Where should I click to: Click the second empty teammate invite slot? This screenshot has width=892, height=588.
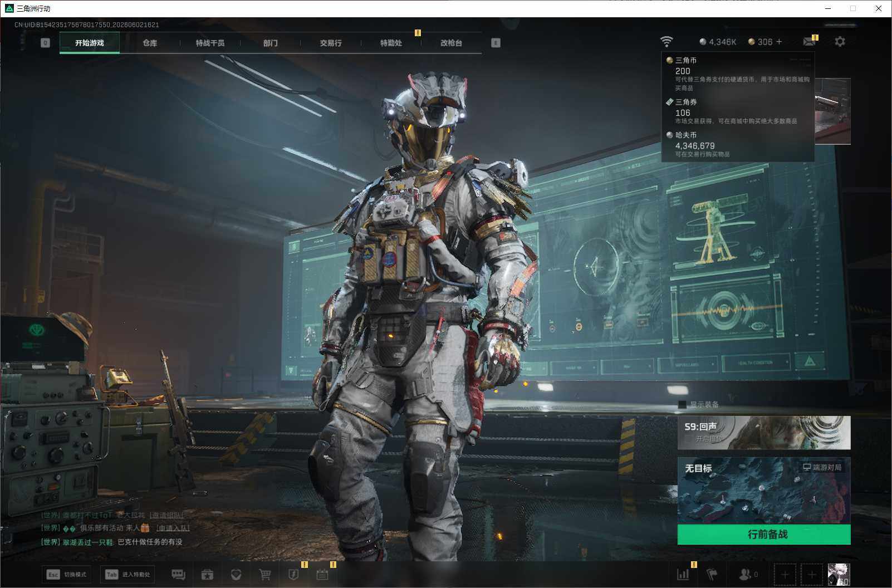point(812,575)
